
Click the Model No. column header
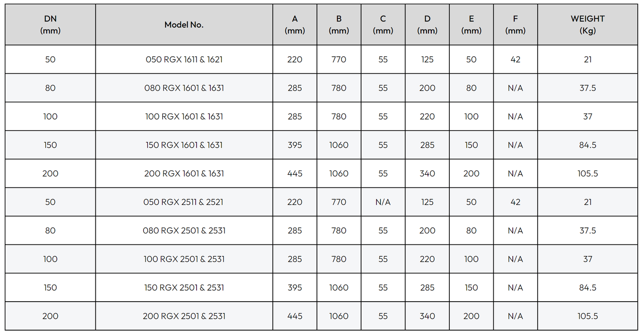pyautogui.click(x=184, y=25)
